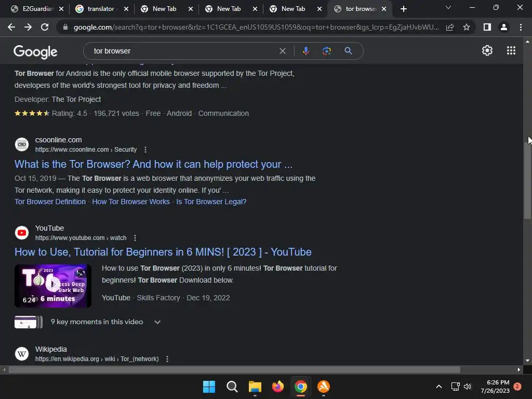Open more options for the YouTube result
The height and width of the screenshot is (399, 532).
(135, 238)
